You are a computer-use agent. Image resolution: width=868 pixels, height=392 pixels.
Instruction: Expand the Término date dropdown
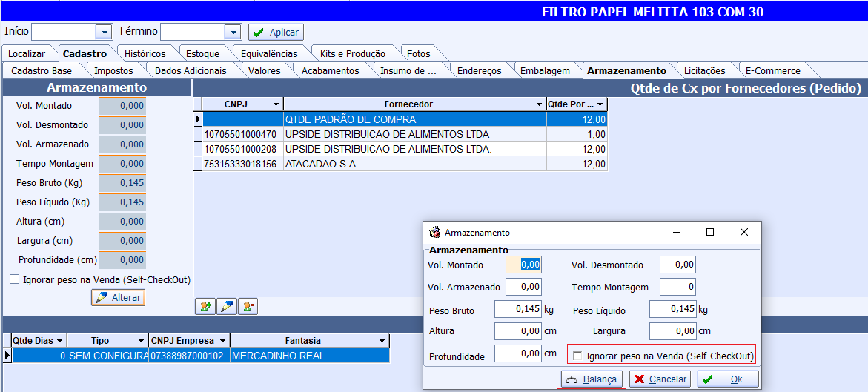(x=233, y=32)
